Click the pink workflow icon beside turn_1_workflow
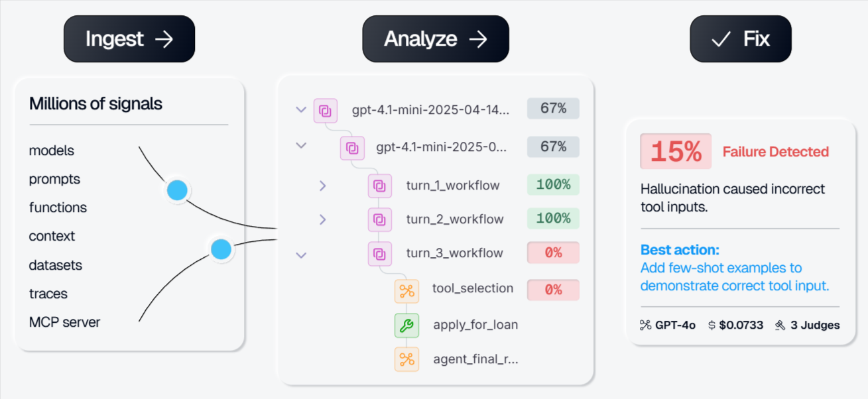Screen dimensions: 868x399 tap(379, 186)
